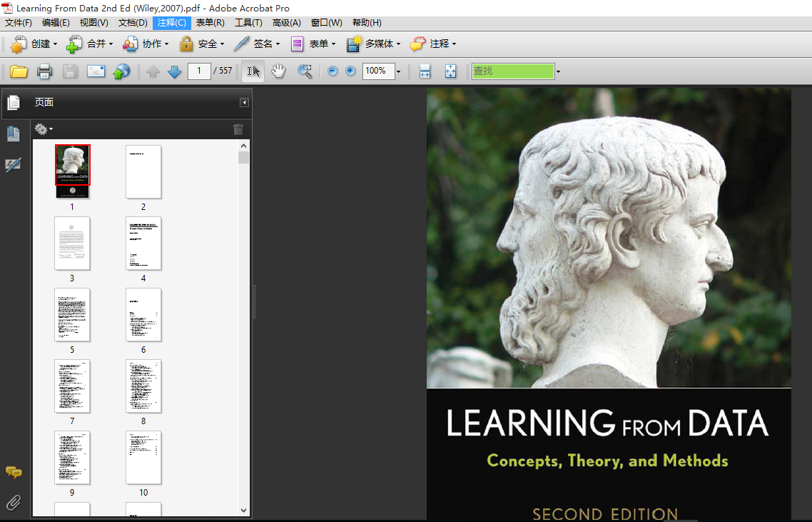The width and height of the screenshot is (812, 522).
Task: Open the pages panel gear options menu
Action: (44, 129)
